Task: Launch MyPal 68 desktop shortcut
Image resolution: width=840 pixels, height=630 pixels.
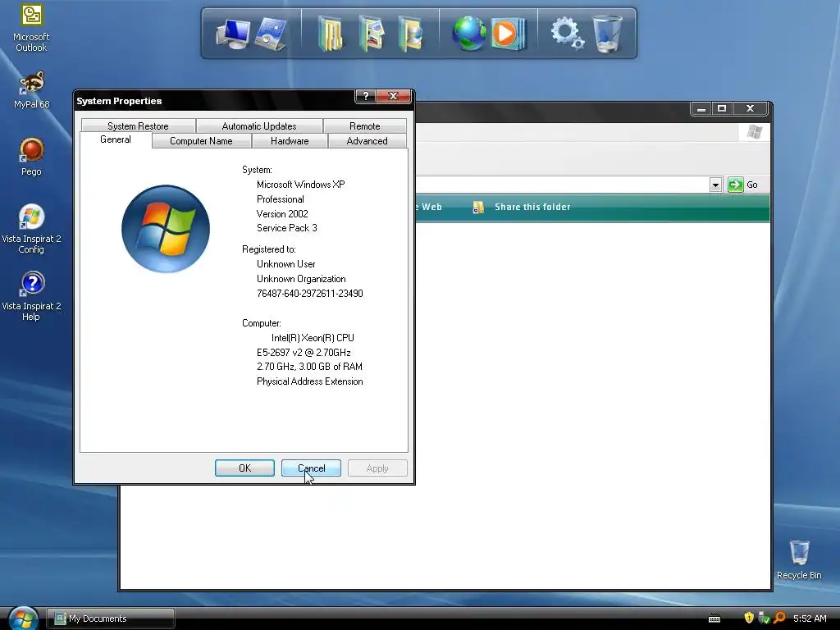Action: click(31, 89)
